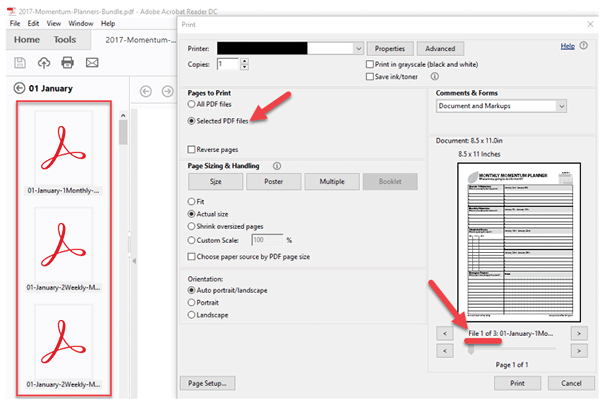Open the Edit menu
Screen dimensions: 600x408
pos(33,23)
